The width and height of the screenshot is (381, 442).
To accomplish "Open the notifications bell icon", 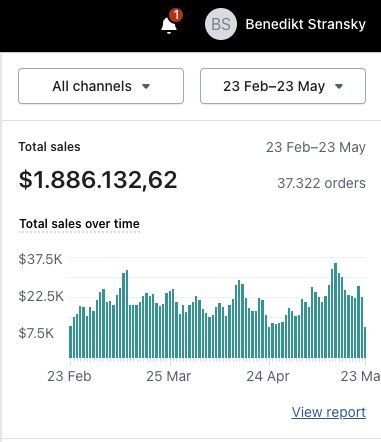I will pos(169,25).
